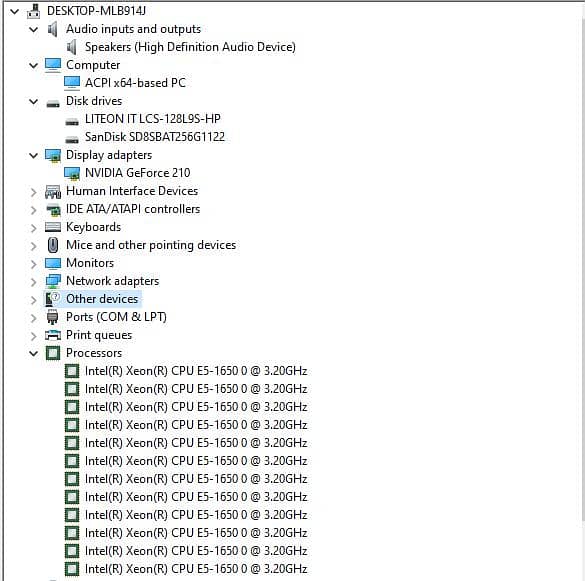Image resolution: width=585 pixels, height=581 pixels.
Task: Collapse the DESKTOP-MLB914J root node
Action: point(15,12)
